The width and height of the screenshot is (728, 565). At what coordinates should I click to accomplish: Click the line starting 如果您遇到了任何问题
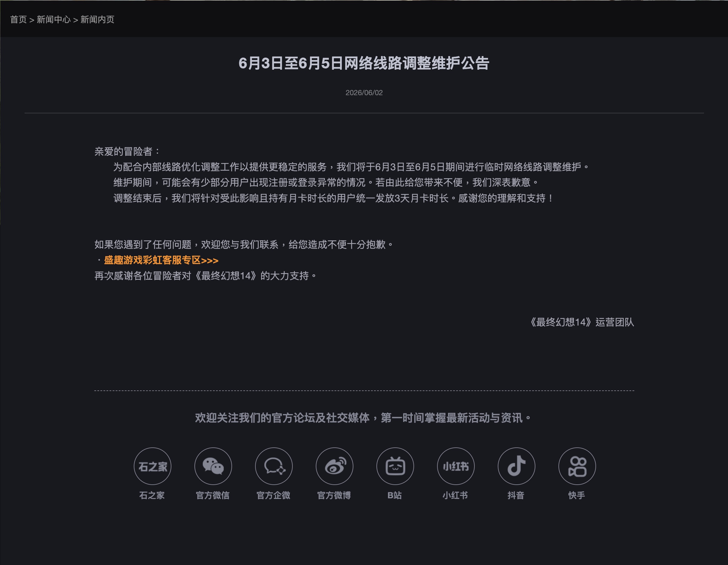244,245
